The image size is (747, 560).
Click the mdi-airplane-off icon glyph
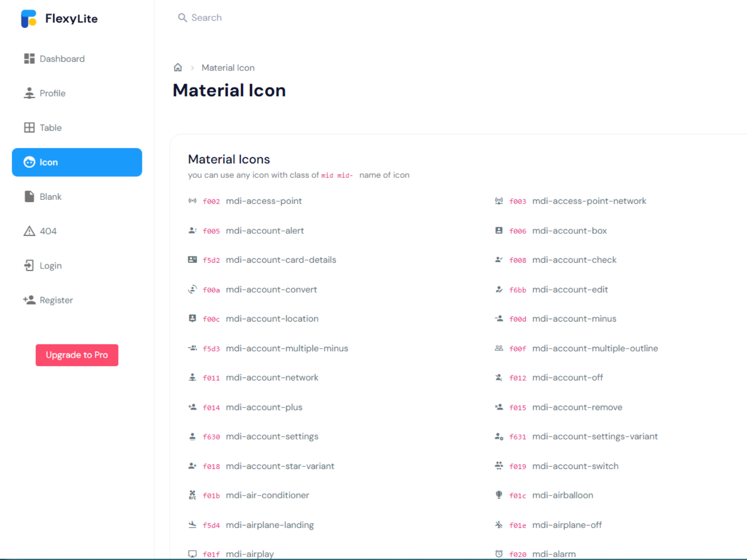499,525
